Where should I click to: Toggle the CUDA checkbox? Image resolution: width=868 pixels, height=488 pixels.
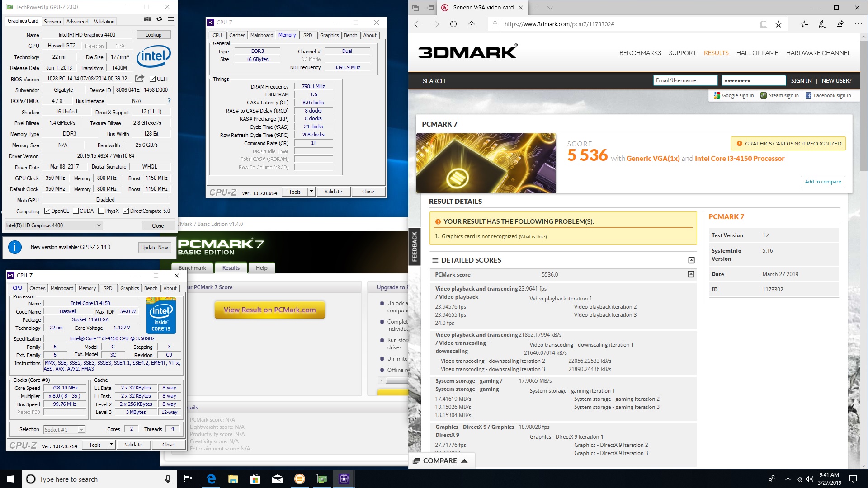(x=76, y=211)
